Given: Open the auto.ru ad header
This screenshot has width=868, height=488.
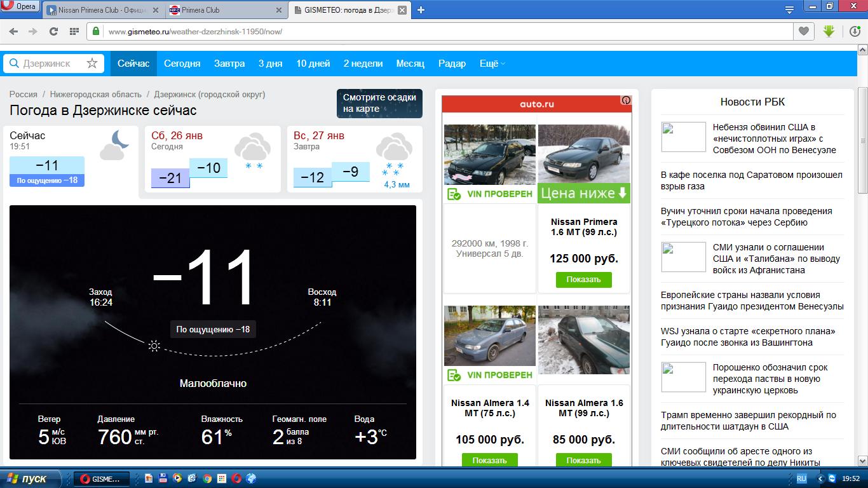Looking at the screenshot, I should point(537,104).
